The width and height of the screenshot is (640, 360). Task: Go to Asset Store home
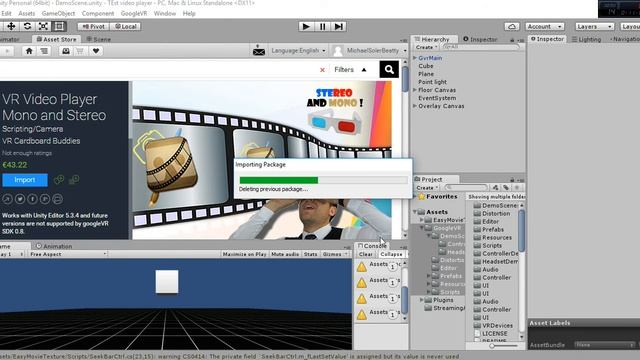[29, 51]
